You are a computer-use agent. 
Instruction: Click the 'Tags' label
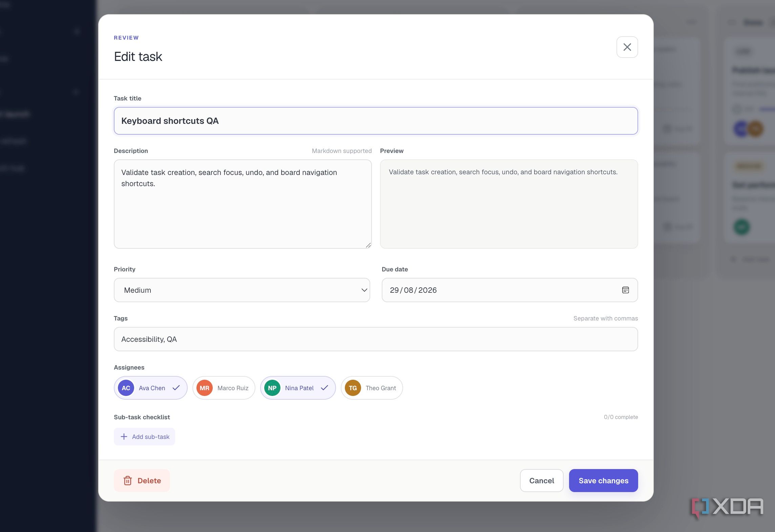tap(121, 318)
